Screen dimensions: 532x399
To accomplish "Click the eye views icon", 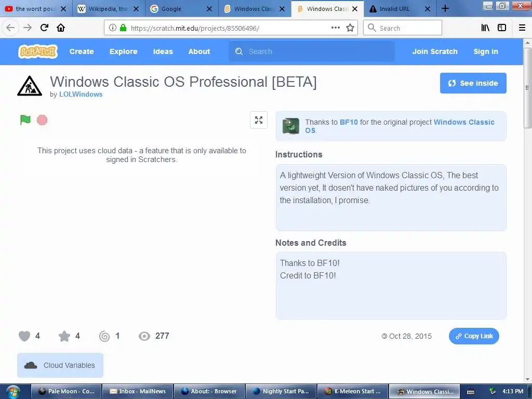I will pos(144,336).
